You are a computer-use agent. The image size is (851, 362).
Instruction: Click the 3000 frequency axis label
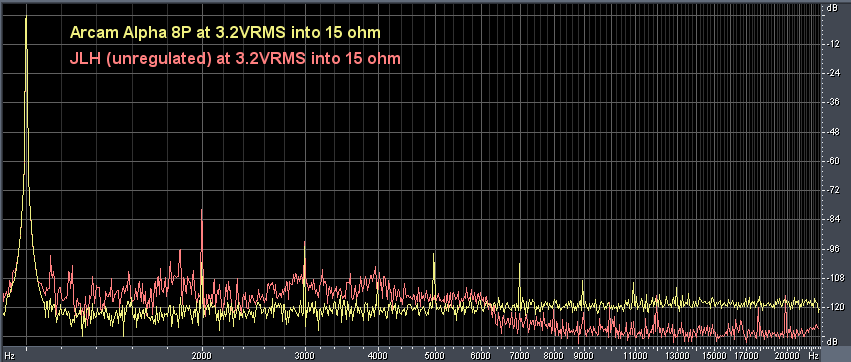point(305,355)
